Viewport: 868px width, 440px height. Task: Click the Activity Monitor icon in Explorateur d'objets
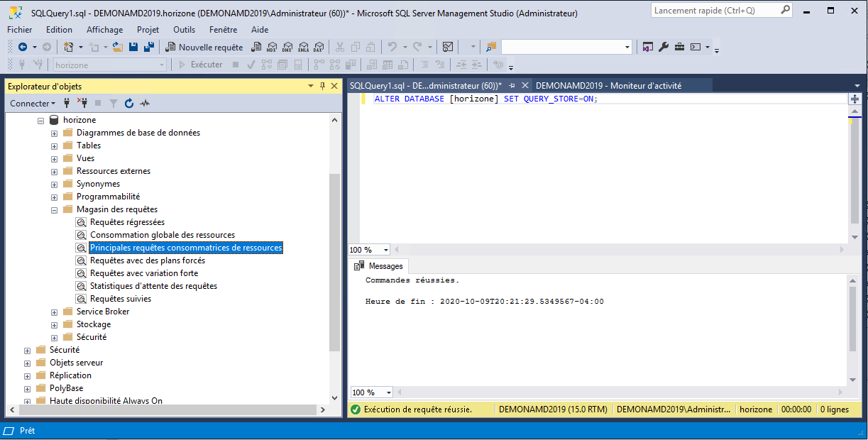(x=145, y=103)
